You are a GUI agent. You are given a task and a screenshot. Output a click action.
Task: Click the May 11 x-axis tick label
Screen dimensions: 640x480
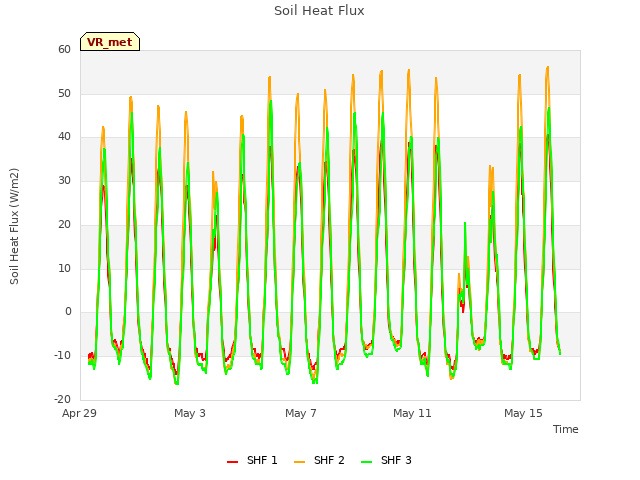[412, 413]
